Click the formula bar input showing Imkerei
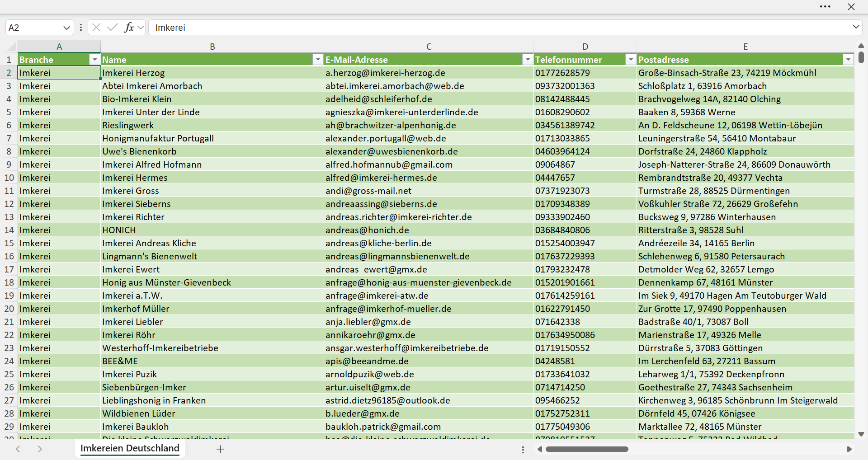The width and height of the screenshot is (868, 460). pyautogui.click(x=500, y=28)
